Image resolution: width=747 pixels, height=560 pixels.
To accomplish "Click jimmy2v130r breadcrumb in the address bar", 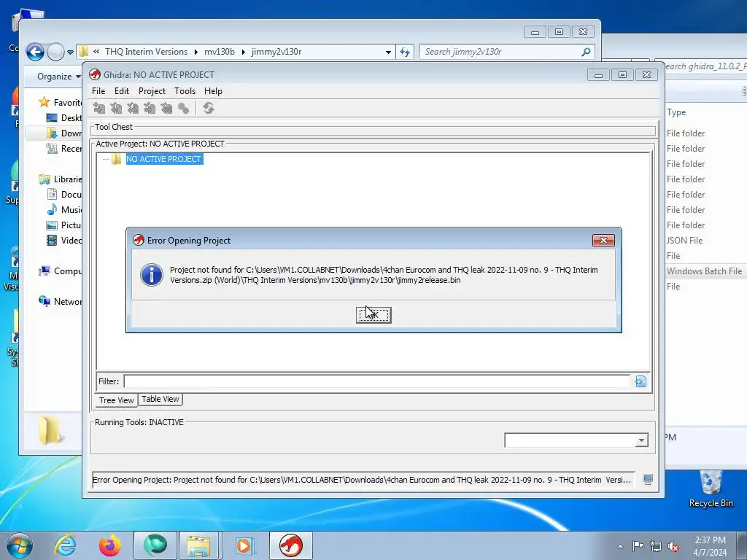I will tap(276, 52).
